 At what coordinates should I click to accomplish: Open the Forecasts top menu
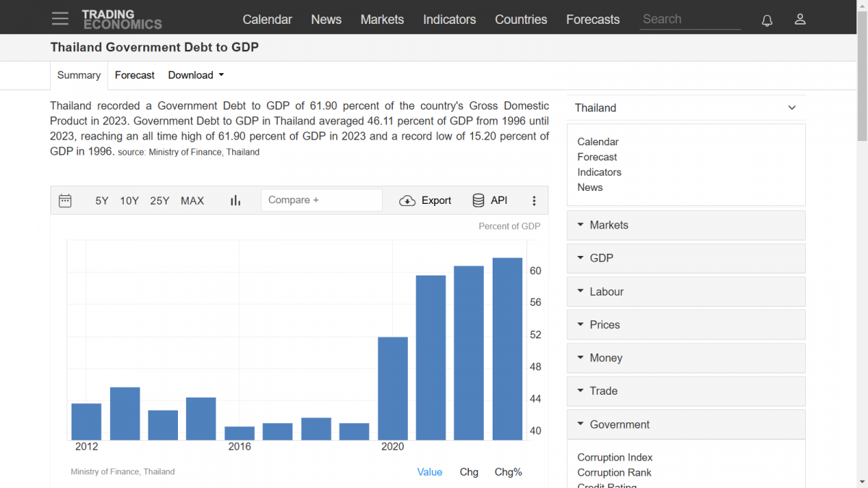pyautogui.click(x=593, y=20)
